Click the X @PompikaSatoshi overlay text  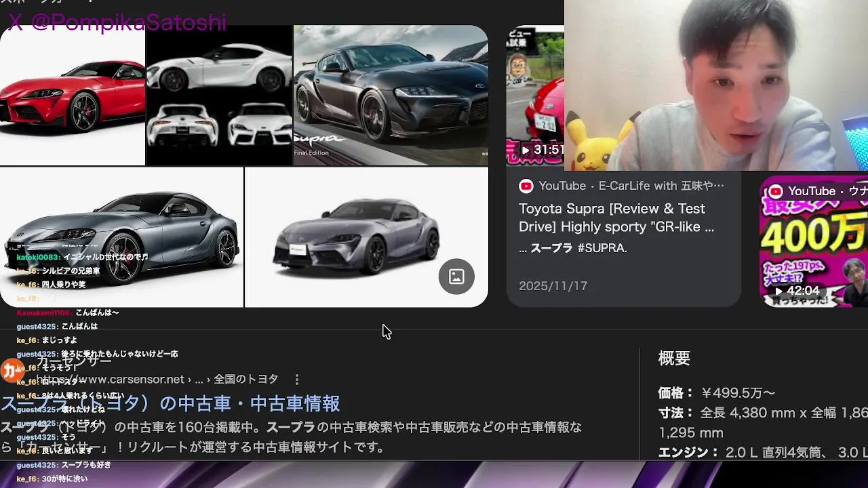click(117, 22)
